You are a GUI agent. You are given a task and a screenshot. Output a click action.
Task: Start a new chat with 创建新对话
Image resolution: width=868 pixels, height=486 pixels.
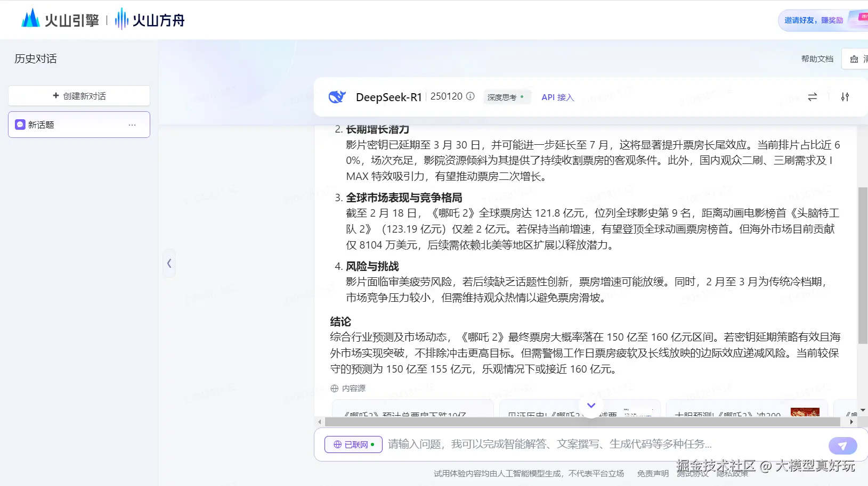[79, 96]
